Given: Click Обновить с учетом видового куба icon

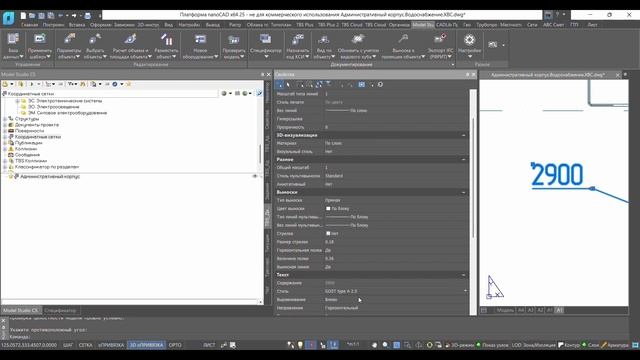Looking at the screenshot, I should click(x=358, y=46).
